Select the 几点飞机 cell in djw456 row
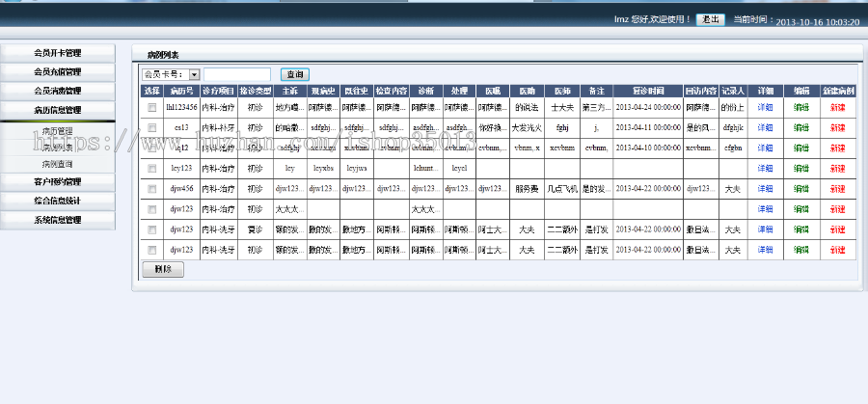868x404 pixels. pyautogui.click(x=562, y=189)
